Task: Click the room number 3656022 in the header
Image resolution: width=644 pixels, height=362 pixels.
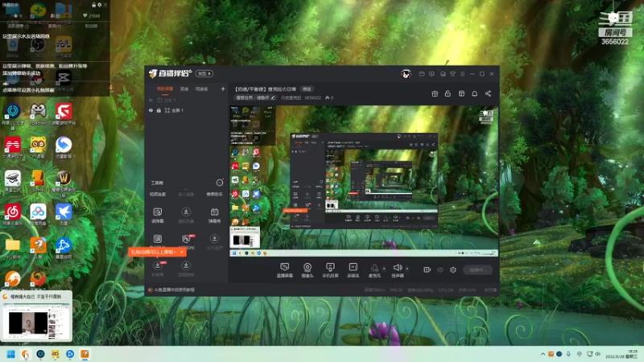Action: 312,97
